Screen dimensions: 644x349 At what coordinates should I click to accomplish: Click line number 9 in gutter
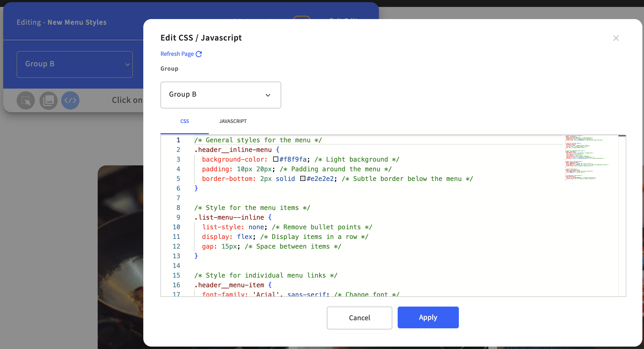178,217
